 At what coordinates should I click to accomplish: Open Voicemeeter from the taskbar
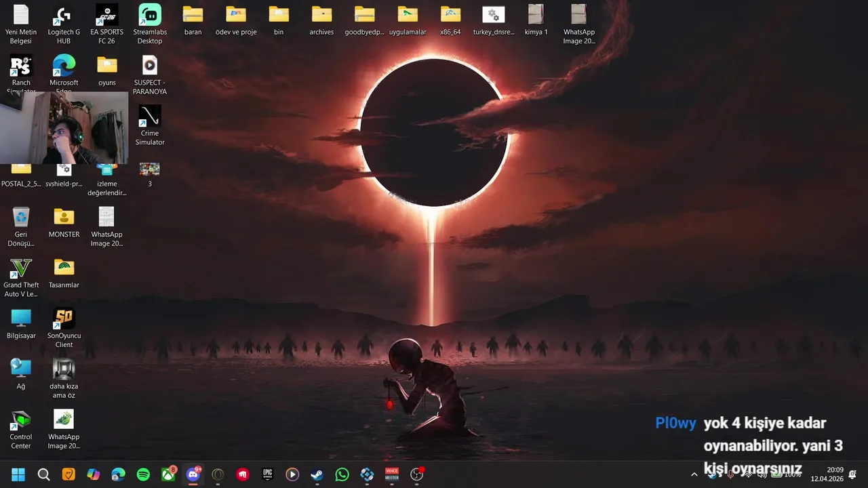(x=392, y=474)
